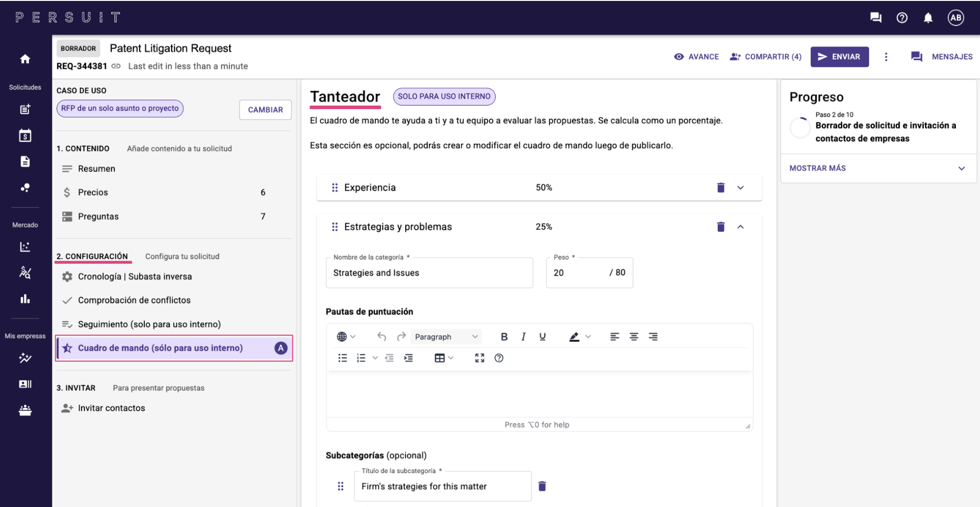Delete the Experiencia category

(721, 187)
